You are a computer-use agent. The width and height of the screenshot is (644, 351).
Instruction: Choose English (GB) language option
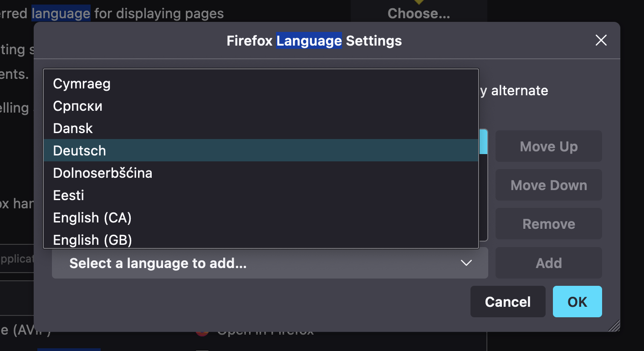click(x=92, y=239)
